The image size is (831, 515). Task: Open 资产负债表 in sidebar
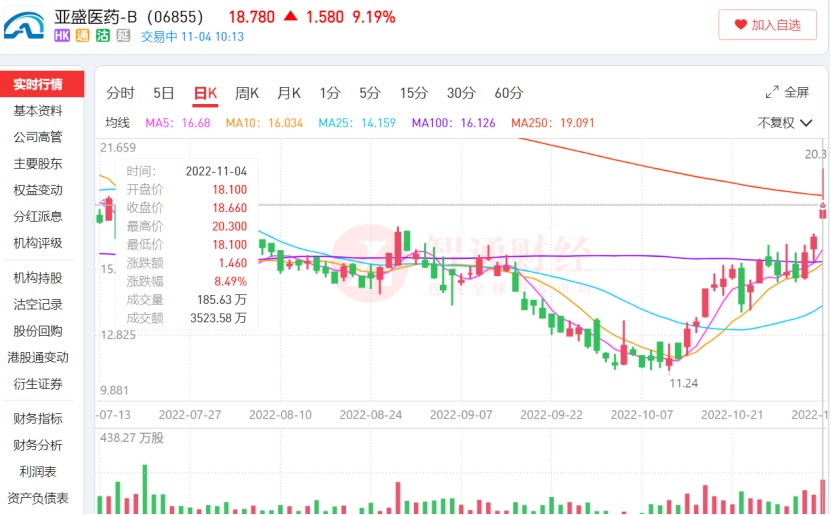[x=38, y=498]
